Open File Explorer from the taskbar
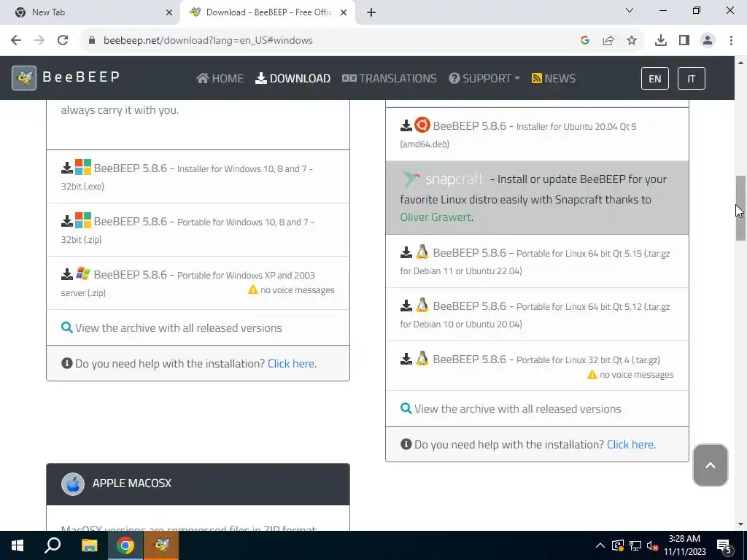Image resolution: width=747 pixels, height=560 pixels. 90,545
